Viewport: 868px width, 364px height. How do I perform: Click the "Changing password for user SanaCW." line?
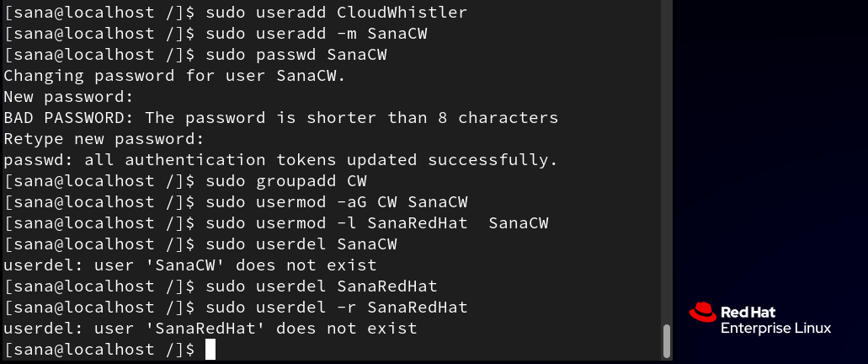click(174, 75)
